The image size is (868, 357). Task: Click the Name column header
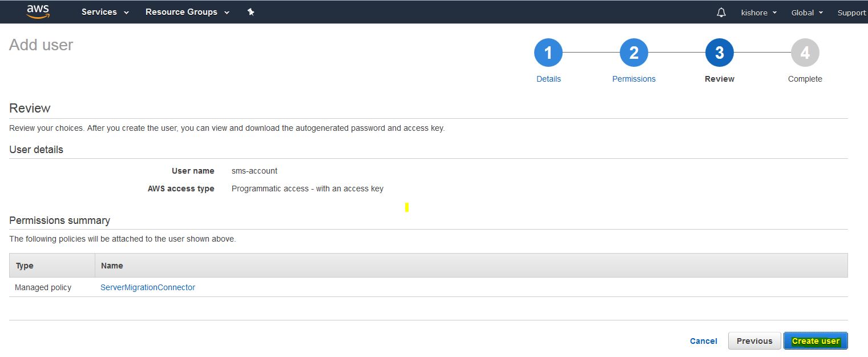coord(112,266)
